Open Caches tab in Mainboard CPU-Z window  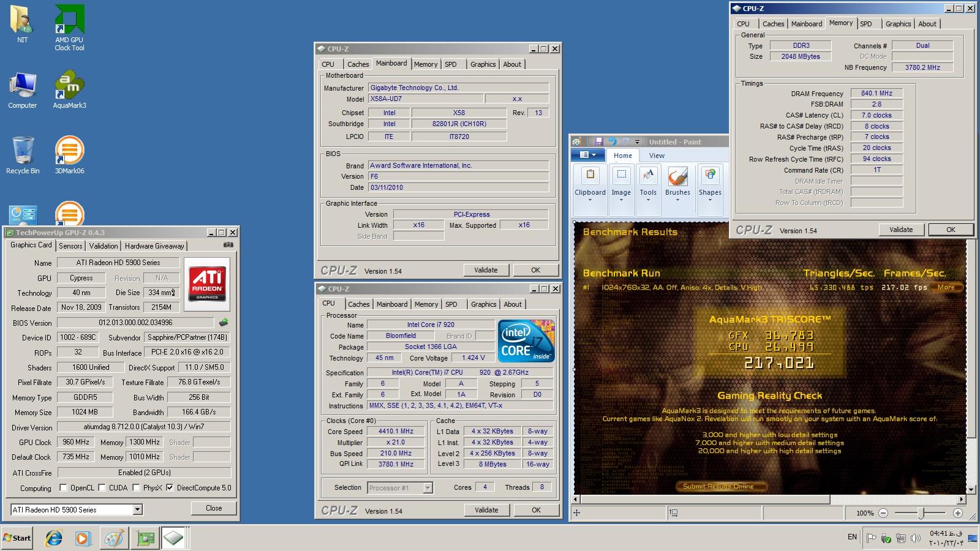358,64
